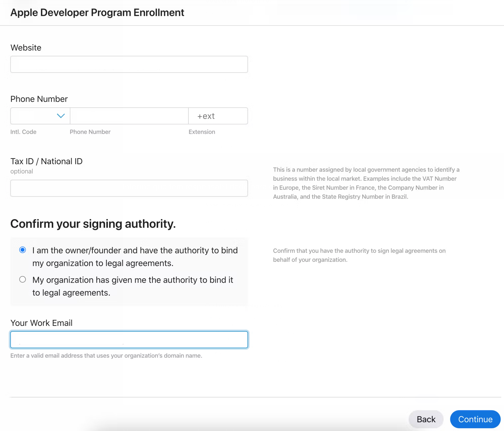Click the Tax ID / National ID label
This screenshot has height=431, width=504.
point(46,161)
